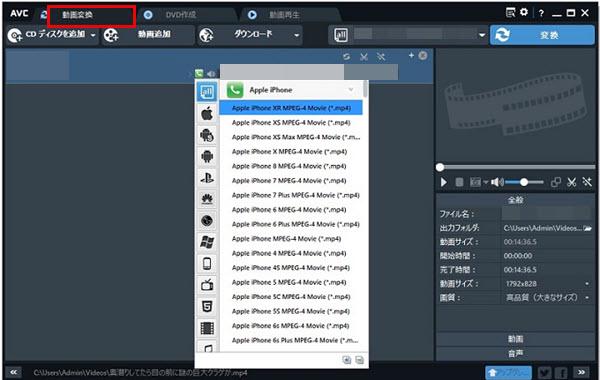Click the green phone icon on the file row
Viewport: 600px width, 380px height.
(199, 73)
